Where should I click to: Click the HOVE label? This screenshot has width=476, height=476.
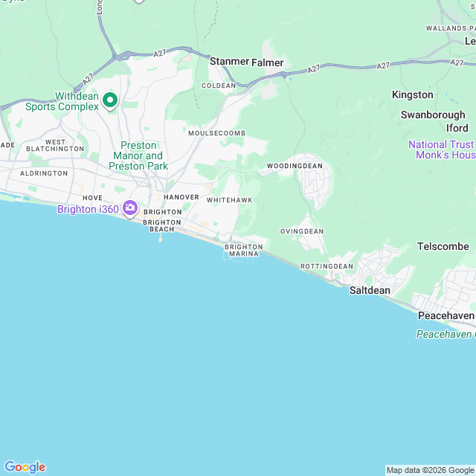pos(92,198)
